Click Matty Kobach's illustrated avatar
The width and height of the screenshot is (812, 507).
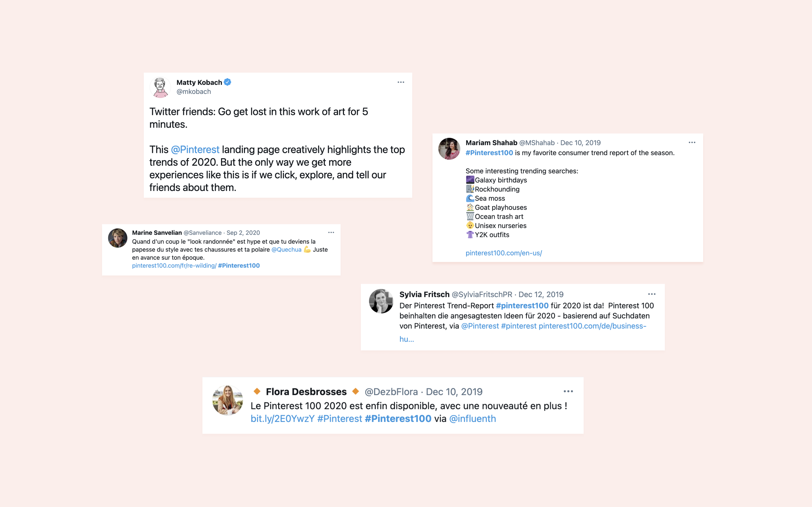[160, 87]
